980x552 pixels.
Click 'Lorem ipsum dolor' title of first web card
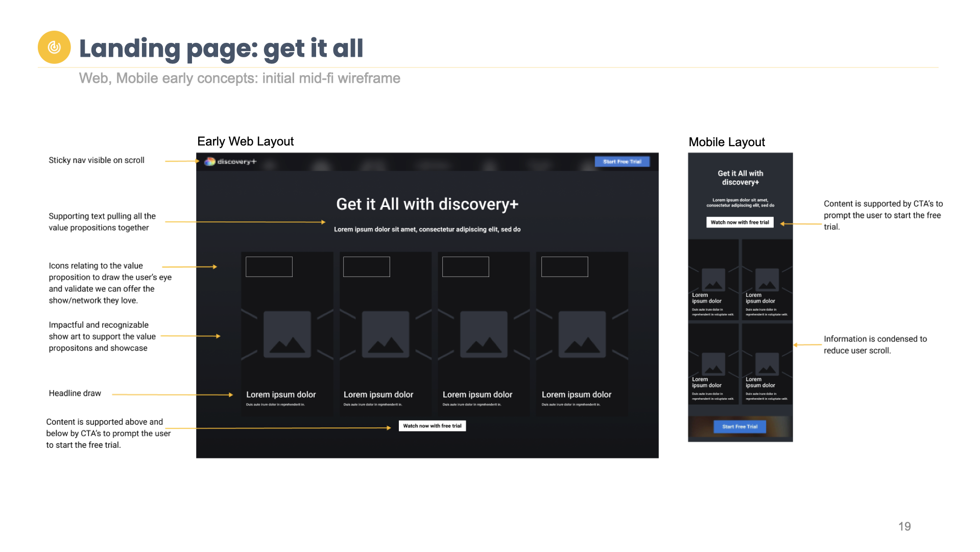(281, 395)
